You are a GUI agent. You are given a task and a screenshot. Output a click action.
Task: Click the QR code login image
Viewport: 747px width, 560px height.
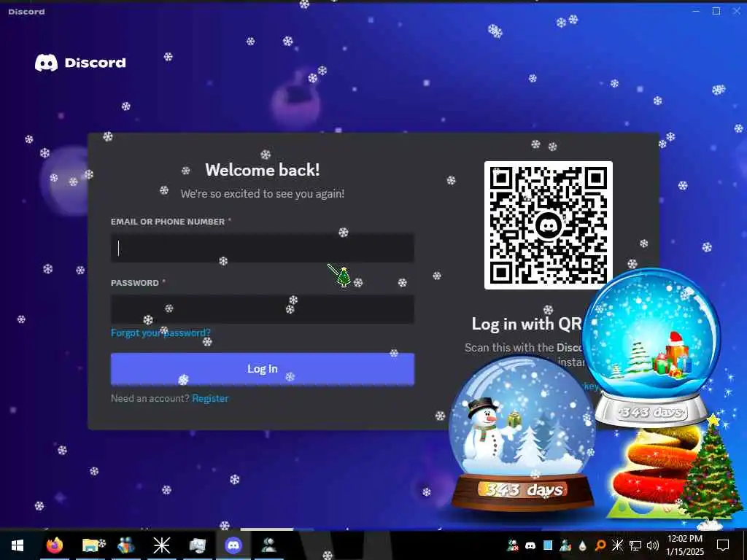[549, 225]
